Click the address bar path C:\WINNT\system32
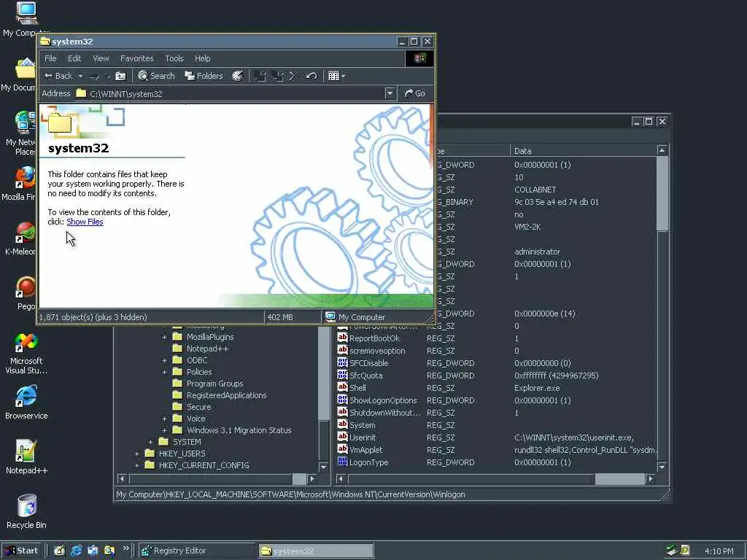Image resolution: width=747 pixels, height=560 pixels. pyautogui.click(x=126, y=94)
